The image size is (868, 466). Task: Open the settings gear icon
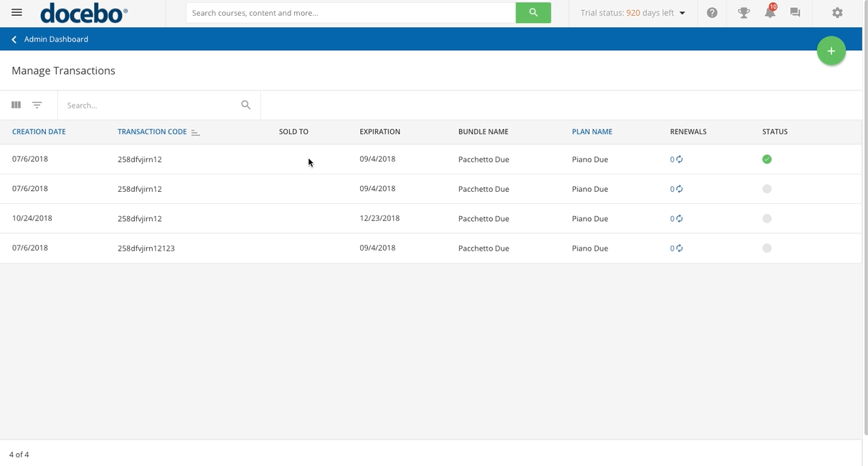[x=837, y=13]
